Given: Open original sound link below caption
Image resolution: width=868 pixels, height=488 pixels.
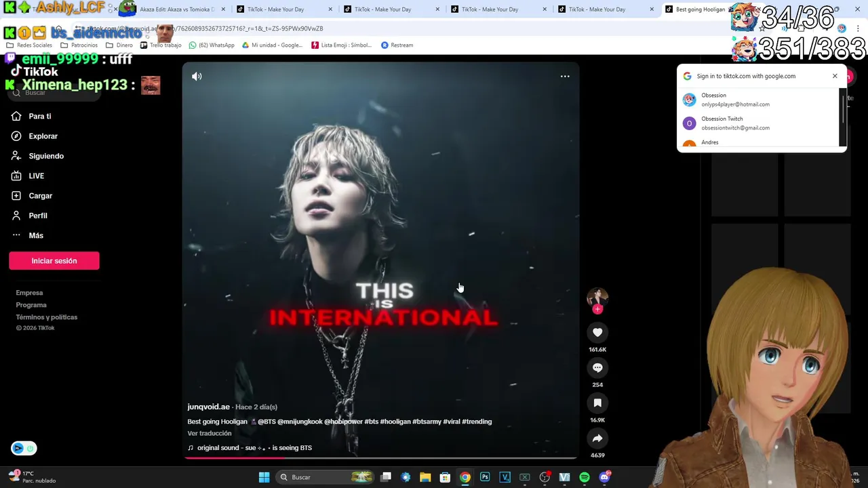Looking at the screenshot, I should click(x=254, y=448).
